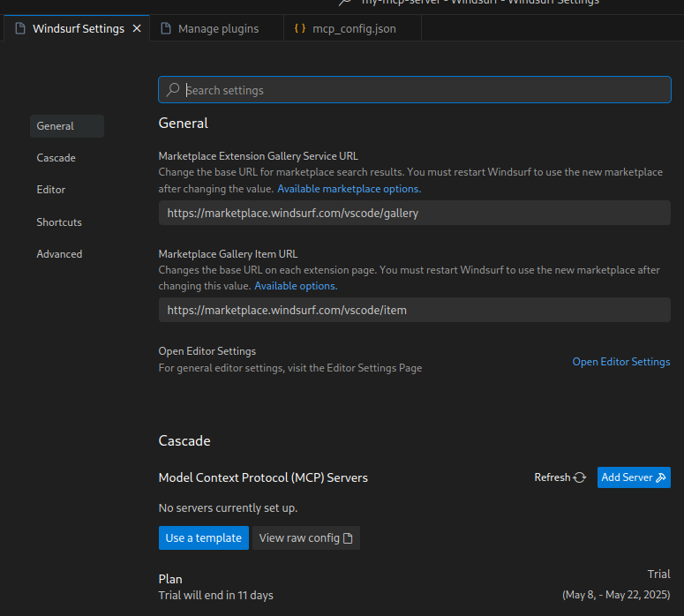Image resolution: width=684 pixels, height=616 pixels.
Task: Click the 'Open Editor Settings' setting label
Action: tap(207, 351)
